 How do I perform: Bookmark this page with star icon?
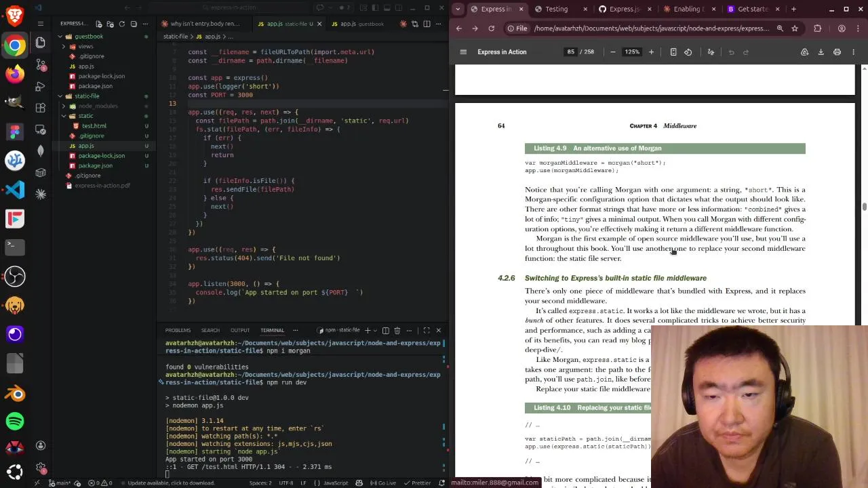click(x=795, y=28)
